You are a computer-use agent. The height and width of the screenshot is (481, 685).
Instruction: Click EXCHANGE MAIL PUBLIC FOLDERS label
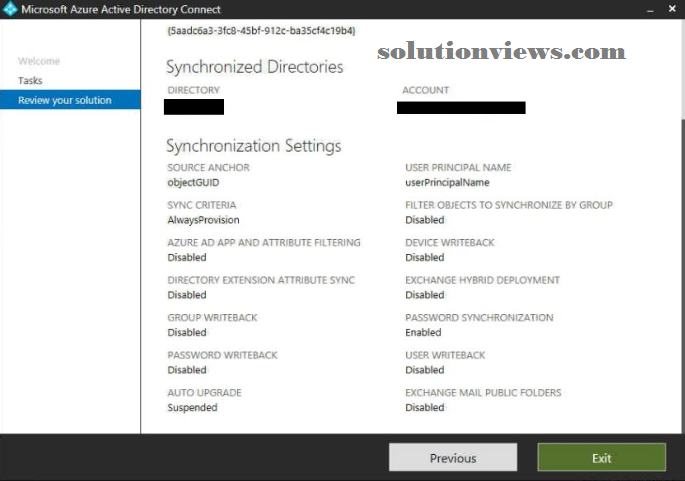[x=483, y=393]
